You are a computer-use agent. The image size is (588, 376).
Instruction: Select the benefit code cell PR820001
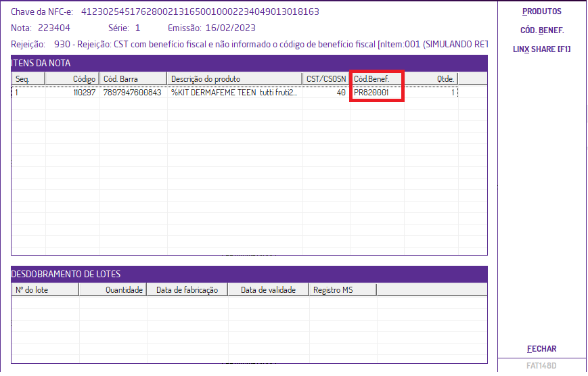(x=377, y=93)
